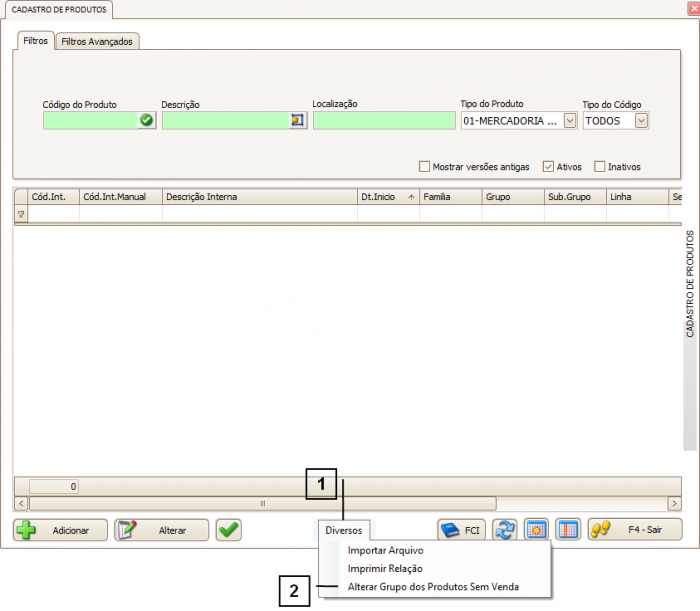Screen dimensions: 700x611
Task: Expand the Tipo do Produto dropdown
Action: pos(570,120)
